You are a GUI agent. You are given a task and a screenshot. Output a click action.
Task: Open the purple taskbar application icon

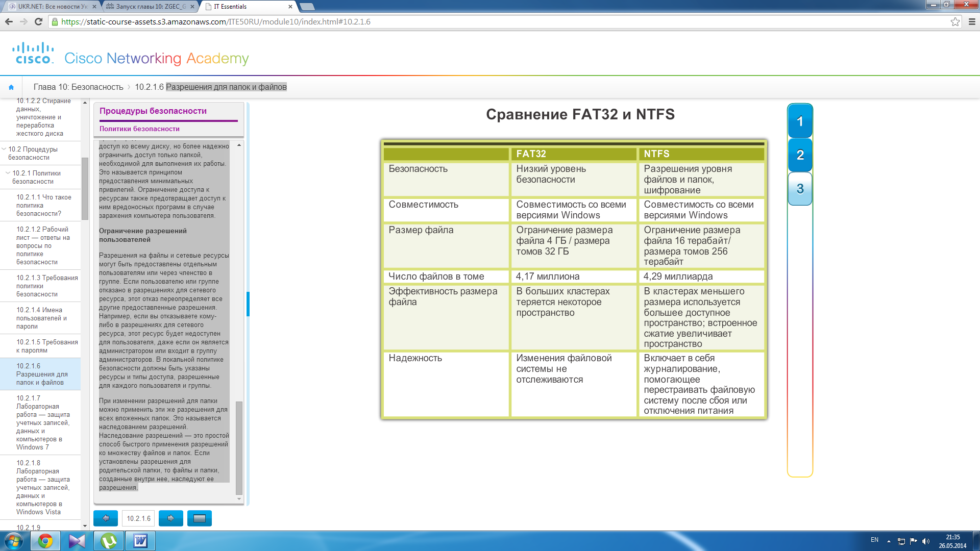[77, 541]
